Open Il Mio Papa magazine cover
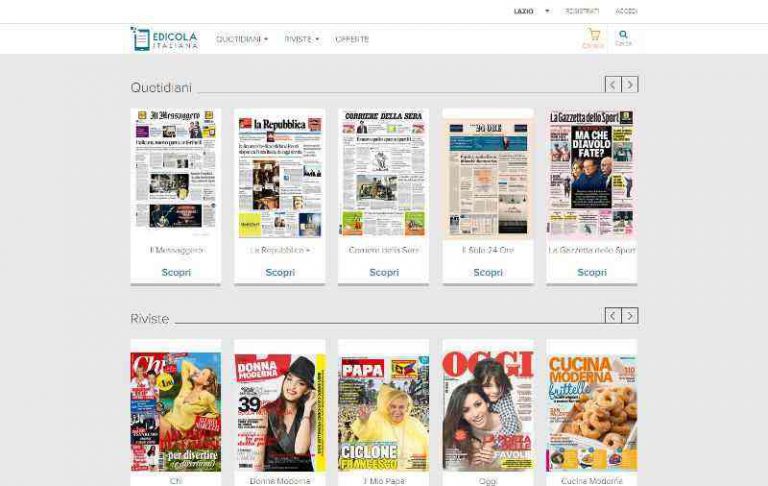Viewport: 768px width, 486px height. click(384, 414)
